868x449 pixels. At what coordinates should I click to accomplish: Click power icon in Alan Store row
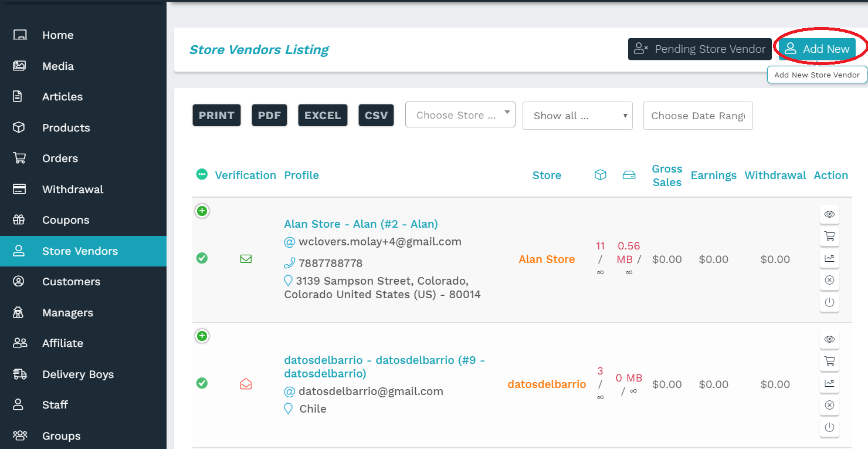[829, 303]
